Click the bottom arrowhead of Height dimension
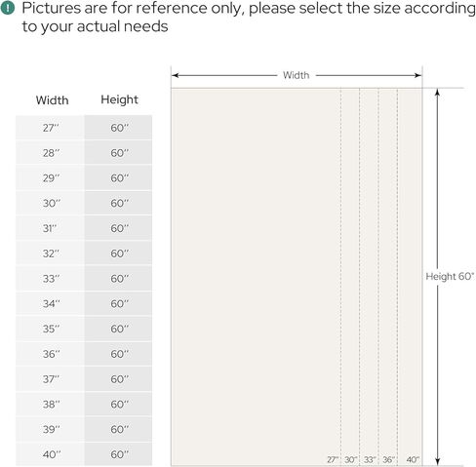The height and width of the screenshot is (467, 476). (x=438, y=461)
